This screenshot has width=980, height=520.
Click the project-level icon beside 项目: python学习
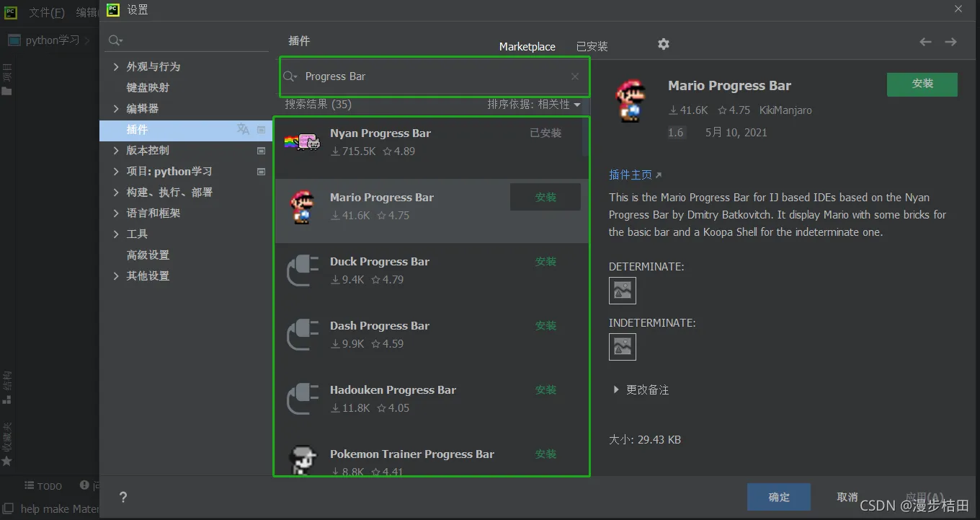[262, 172]
